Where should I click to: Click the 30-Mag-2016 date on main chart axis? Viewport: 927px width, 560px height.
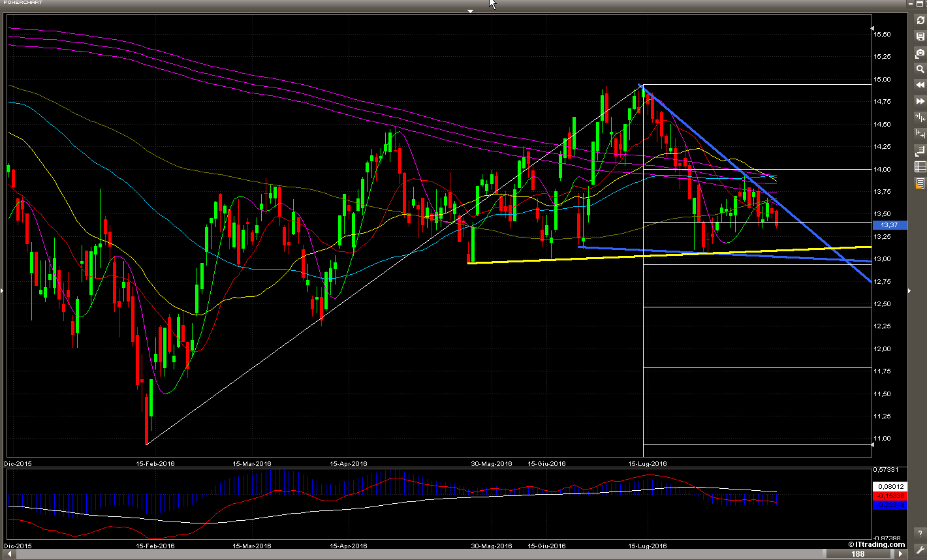point(492,463)
